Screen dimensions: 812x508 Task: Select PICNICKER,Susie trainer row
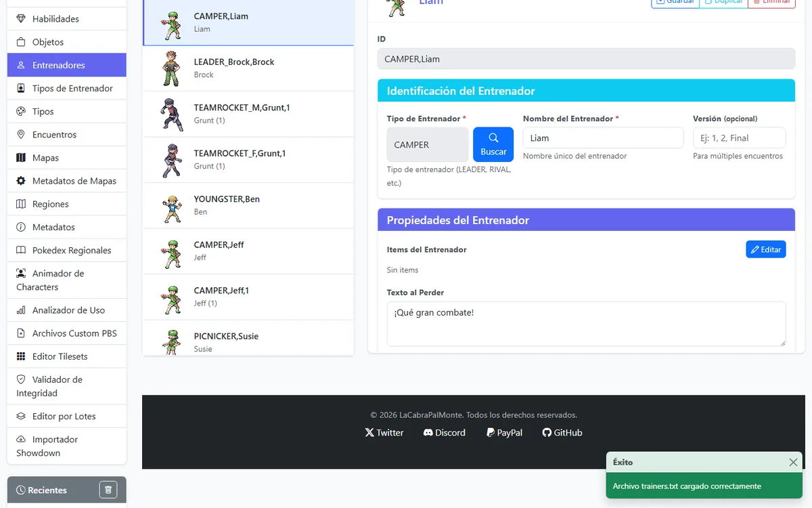[x=248, y=338]
